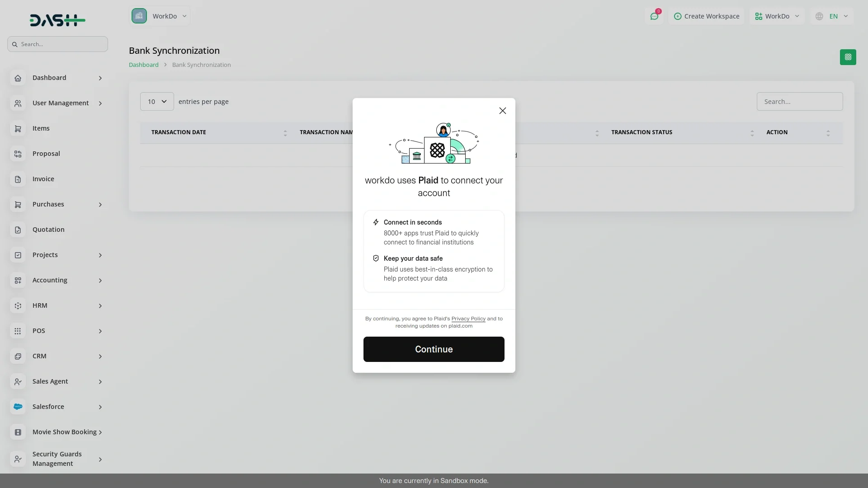The width and height of the screenshot is (868, 488).
Task: Click the POS grid icon
Action: (x=18, y=331)
